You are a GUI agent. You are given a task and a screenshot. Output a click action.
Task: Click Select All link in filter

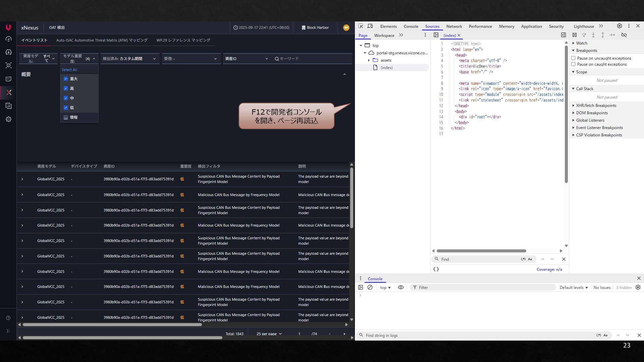(x=69, y=70)
